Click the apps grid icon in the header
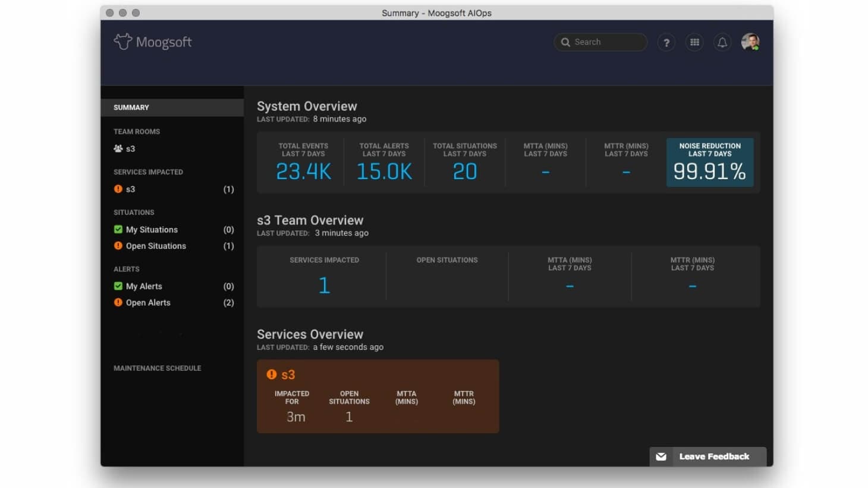The height and width of the screenshot is (488, 868). (x=694, y=42)
